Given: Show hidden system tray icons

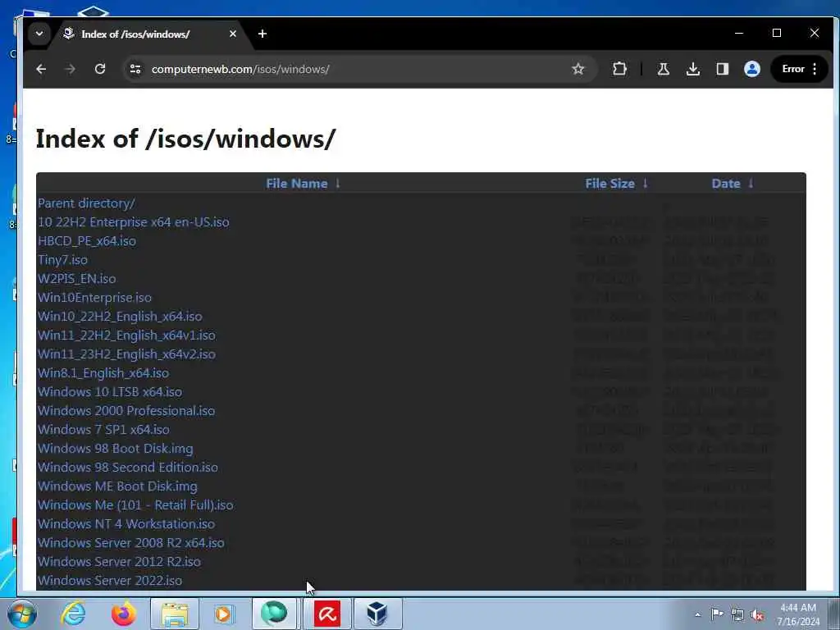Looking at the screenshot, I should (x=697, y=614).
